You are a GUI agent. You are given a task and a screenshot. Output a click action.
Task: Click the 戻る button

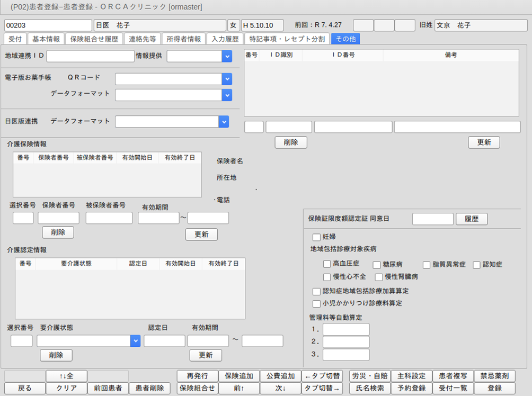pos(24,388)
